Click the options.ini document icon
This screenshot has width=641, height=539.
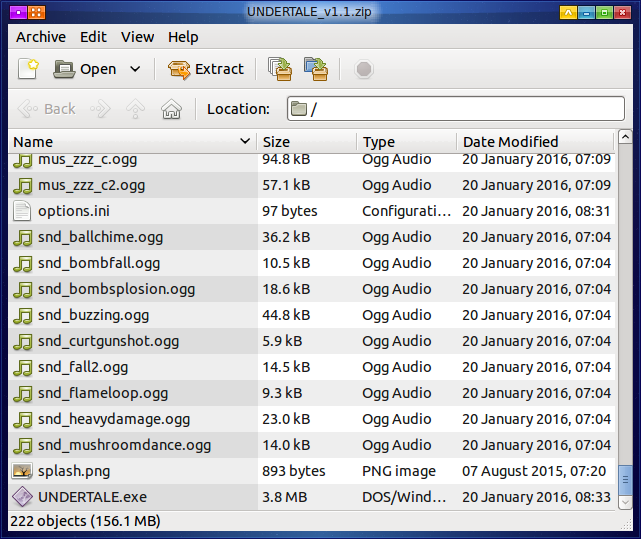[x=22, y=211]
